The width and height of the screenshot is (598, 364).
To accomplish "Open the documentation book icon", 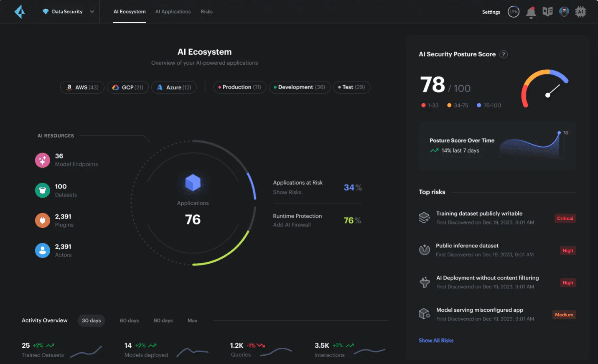I will click(547, 12).
